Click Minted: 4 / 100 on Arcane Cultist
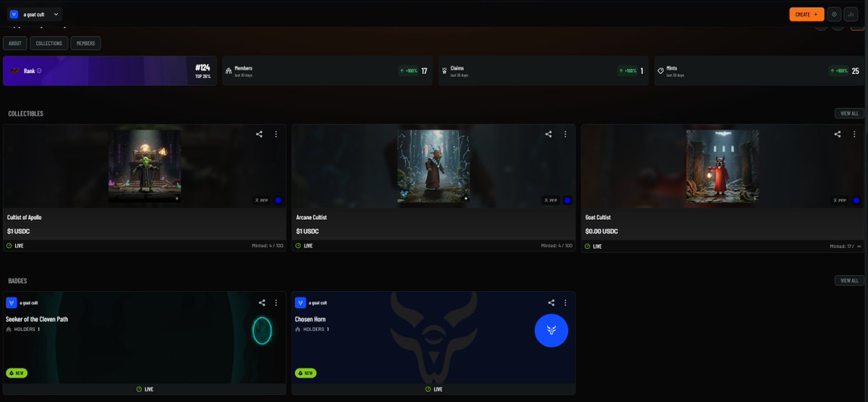 tap(557, 246)
